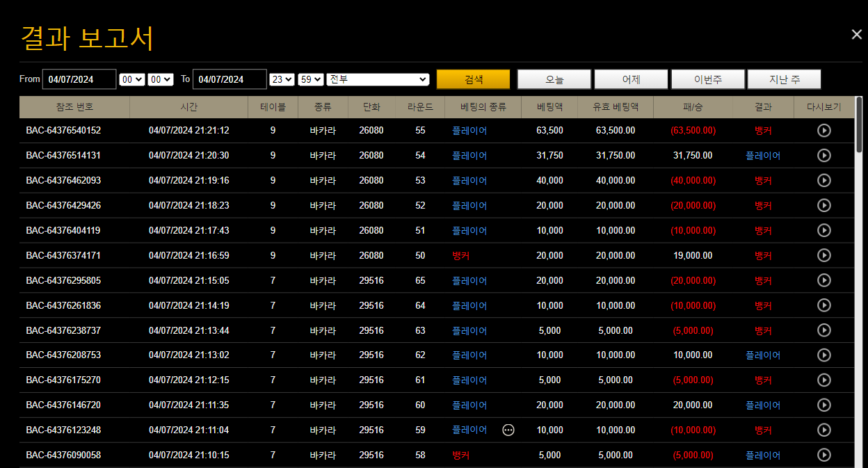Click the 시간 column header
The image size is (868, 468).
(188, 107)
